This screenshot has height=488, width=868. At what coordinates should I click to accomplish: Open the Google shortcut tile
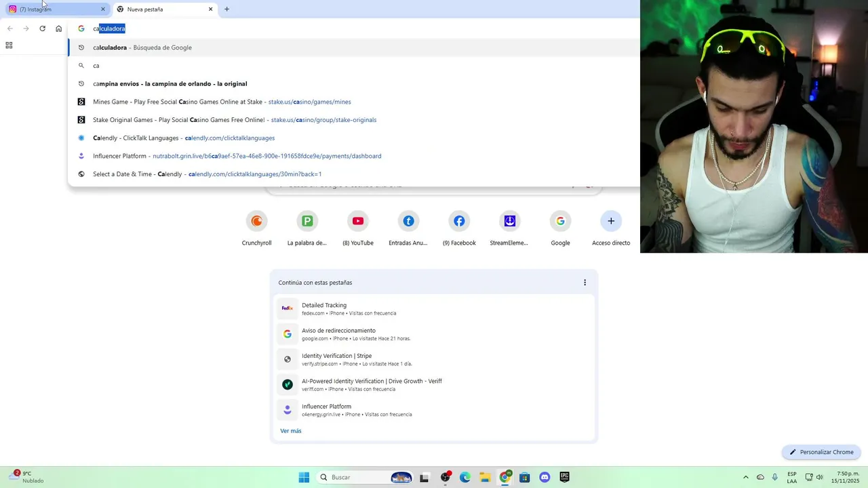(560, 228)
